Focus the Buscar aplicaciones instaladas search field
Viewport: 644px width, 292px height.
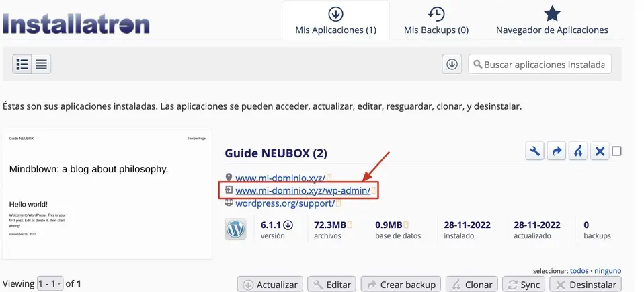tap(540, 64)
